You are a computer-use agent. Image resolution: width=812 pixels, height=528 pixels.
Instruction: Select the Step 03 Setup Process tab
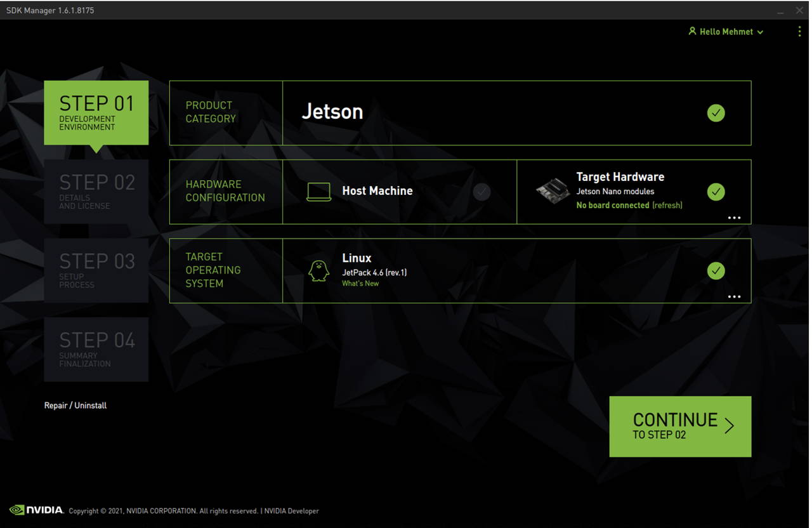[96, 271]
